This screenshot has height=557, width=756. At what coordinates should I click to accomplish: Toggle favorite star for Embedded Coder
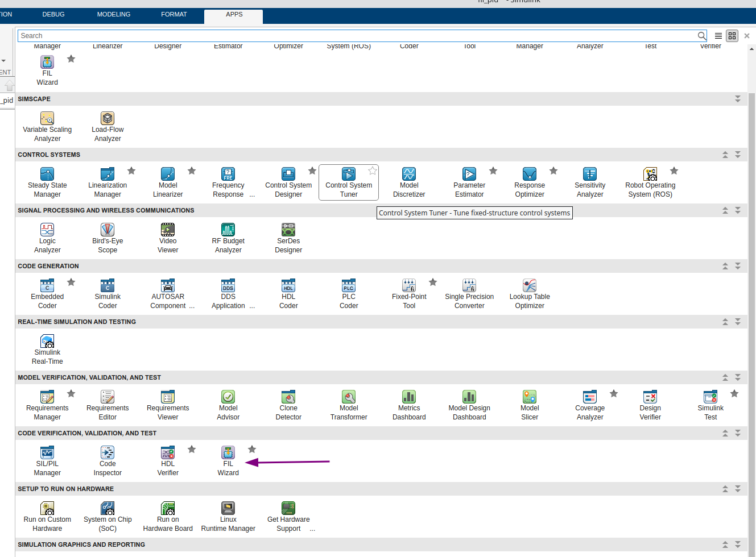click(x=71, y=282)
